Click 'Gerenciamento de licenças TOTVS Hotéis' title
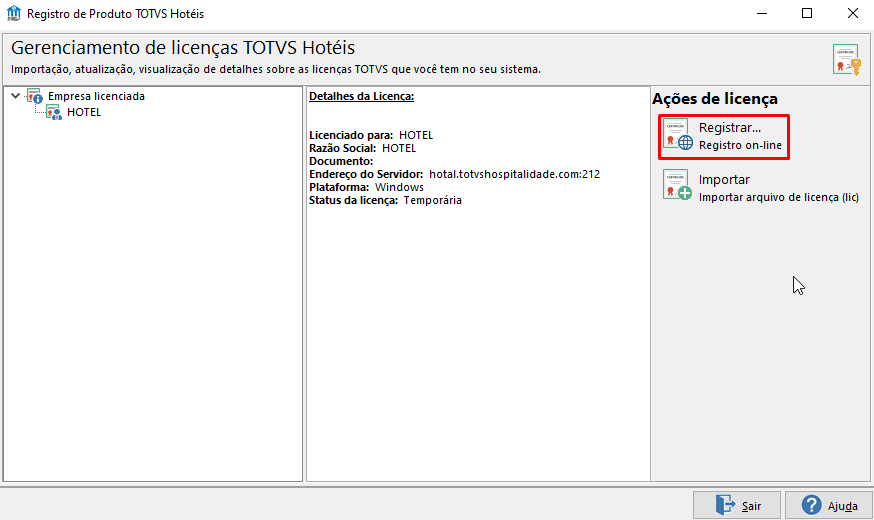The image size is (874, 520). pos(183,47)
